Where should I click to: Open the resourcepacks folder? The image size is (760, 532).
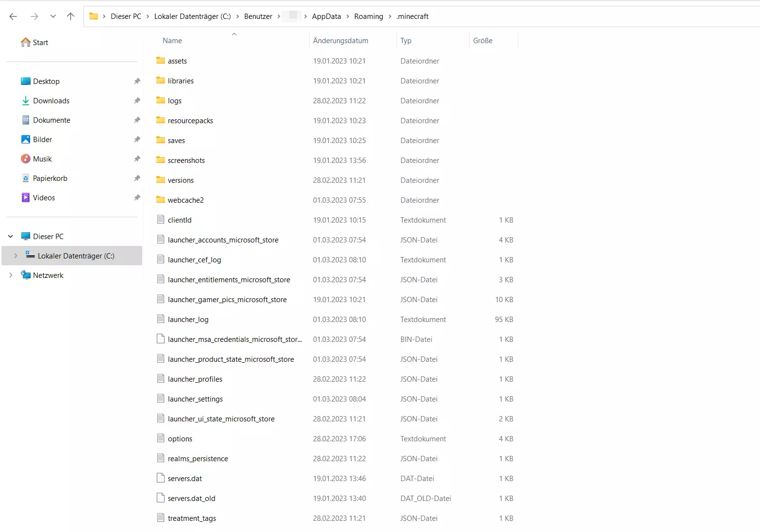click(x=190, y=120)
